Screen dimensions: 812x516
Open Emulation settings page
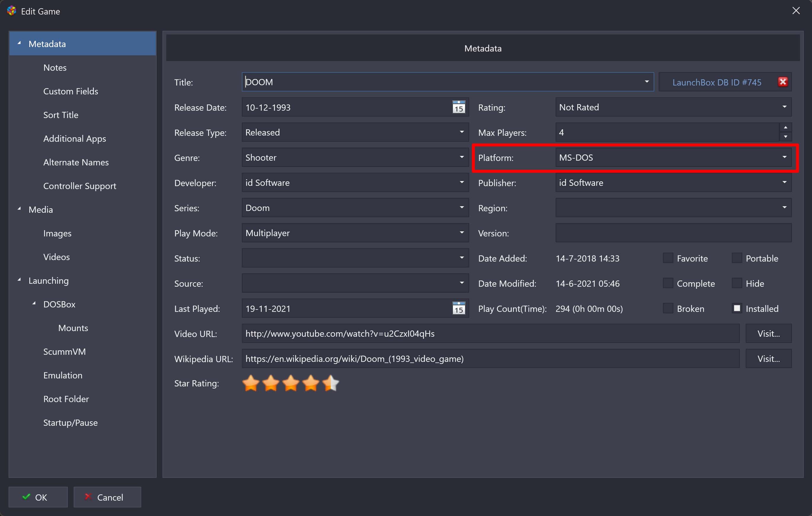[x=63, y=375]
